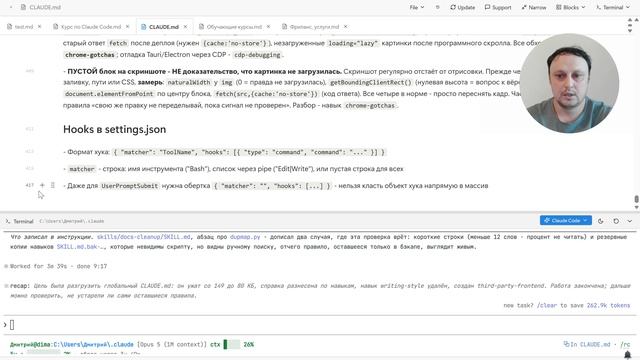Screen dimensions: 640x360
Task: Click the terminal prompt input line
Action: point(320,325)
